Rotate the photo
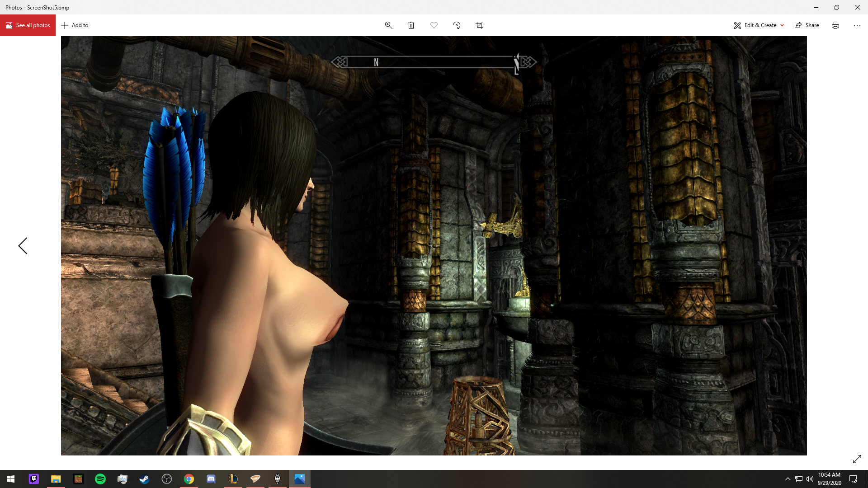Image resolution: width=868 pixels, height=488 pixels. click(457, 25)
